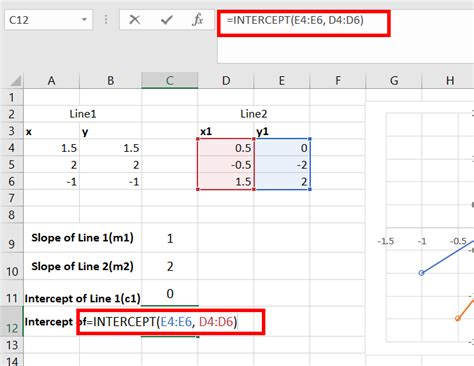Click the chart axis label -1.5
The width and height of the screenshot is (474, 366).
(x=386, y=241)
